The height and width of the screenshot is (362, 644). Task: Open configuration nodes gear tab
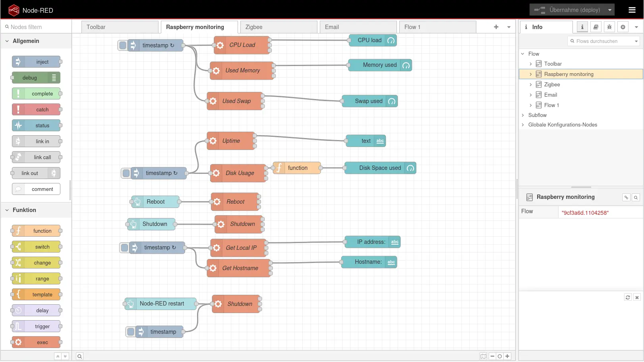pos(623,27)
